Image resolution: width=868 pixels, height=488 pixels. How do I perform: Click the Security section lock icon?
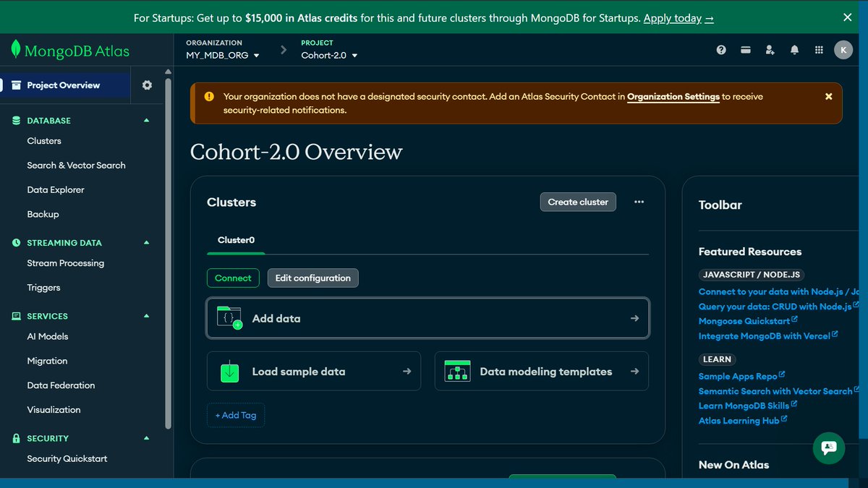16,438
